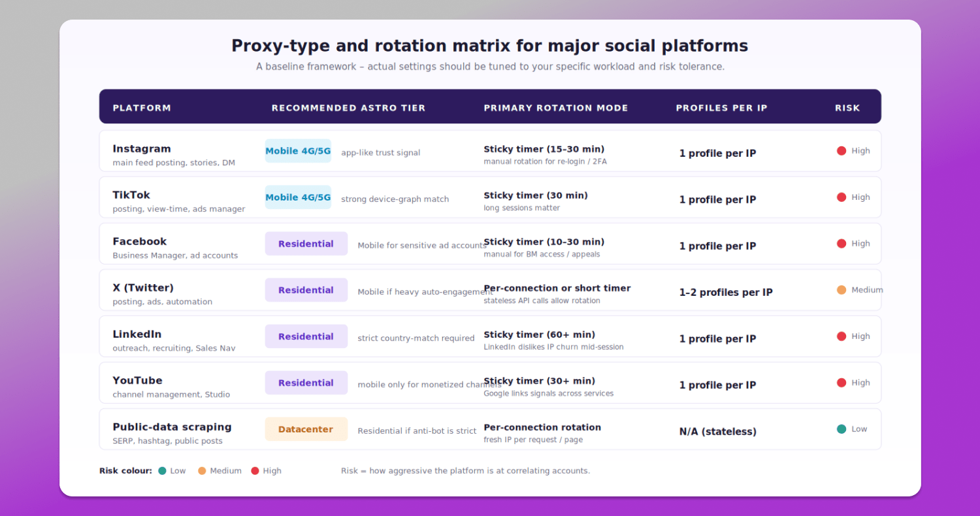Click the 'A baseline framework' subtitle
The width and height of the screenshot is (980, 516).
[x=490, y=67]
